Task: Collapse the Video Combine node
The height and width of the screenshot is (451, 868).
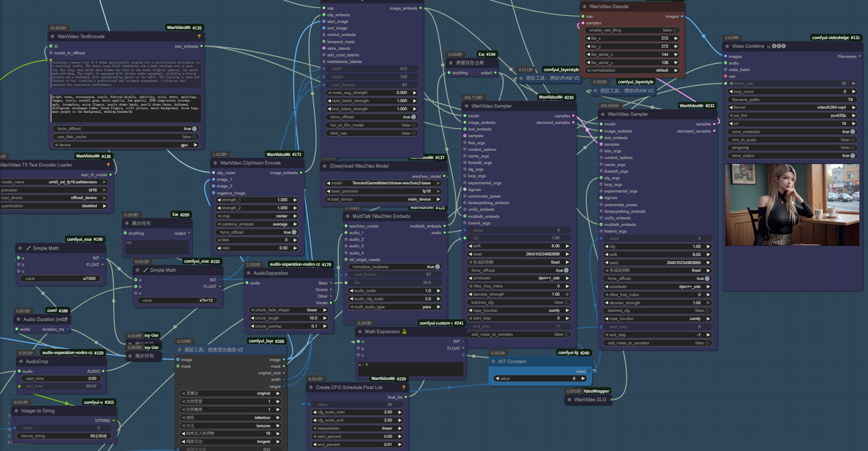Action: [x=726, y=46]
